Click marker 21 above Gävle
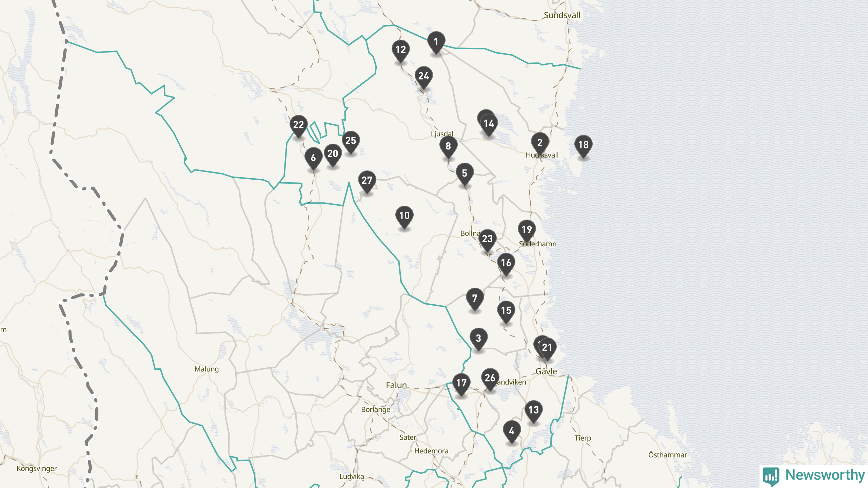 pyautogui.click(x=547, y=348)
